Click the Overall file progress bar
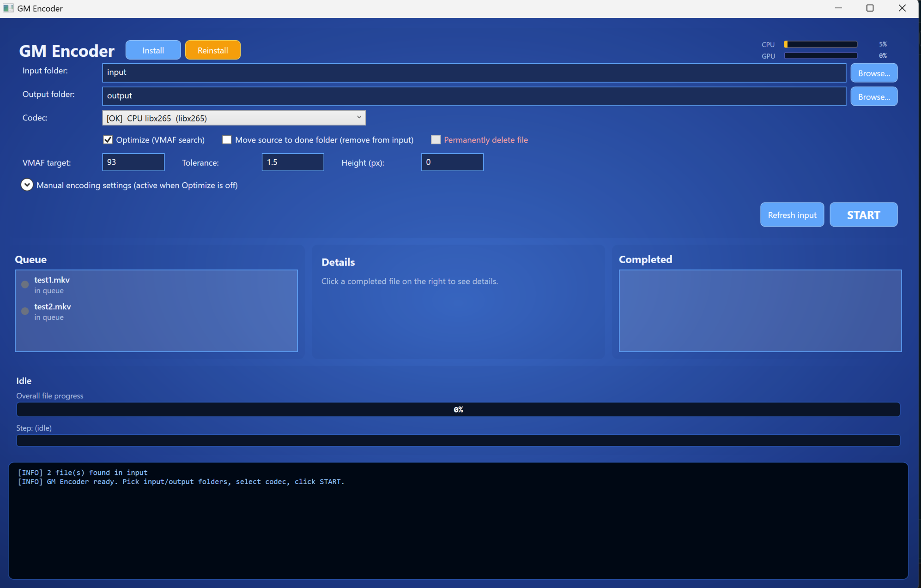Screen dimensions: 921x588 458,409
